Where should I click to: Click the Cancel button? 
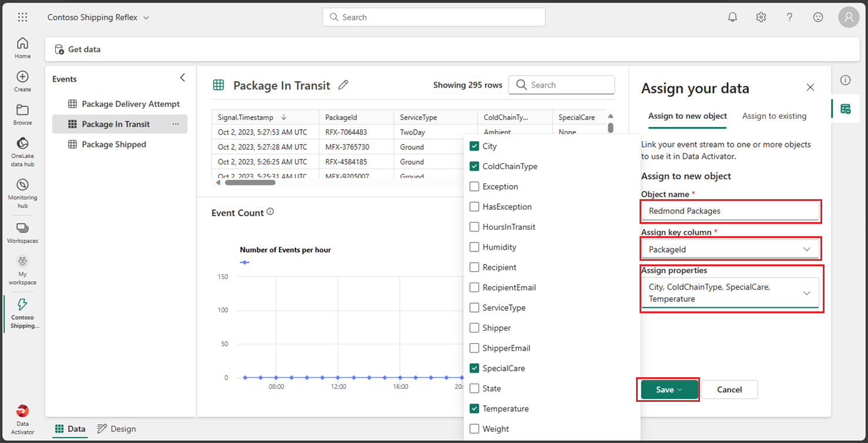729,390
